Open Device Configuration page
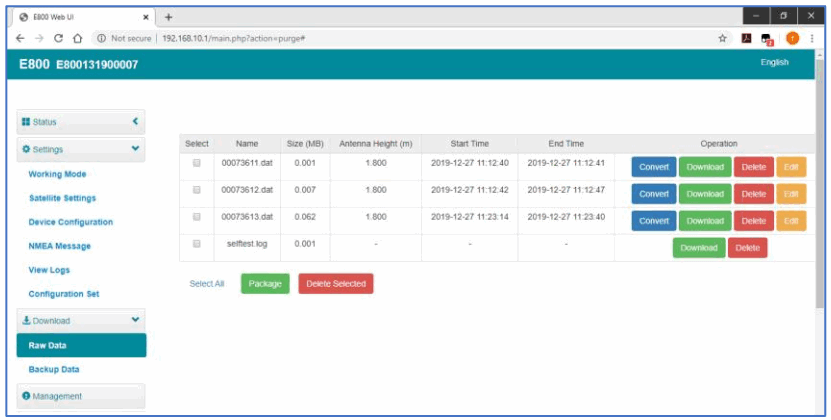Viewport: 831px width, 420px height. [x=70, y=222]
